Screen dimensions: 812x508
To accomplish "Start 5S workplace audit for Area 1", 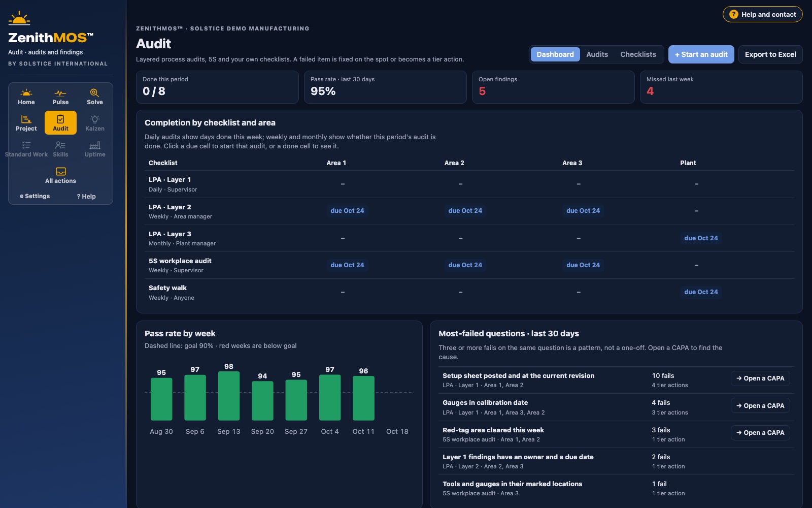I will click(x=347, y=265).
